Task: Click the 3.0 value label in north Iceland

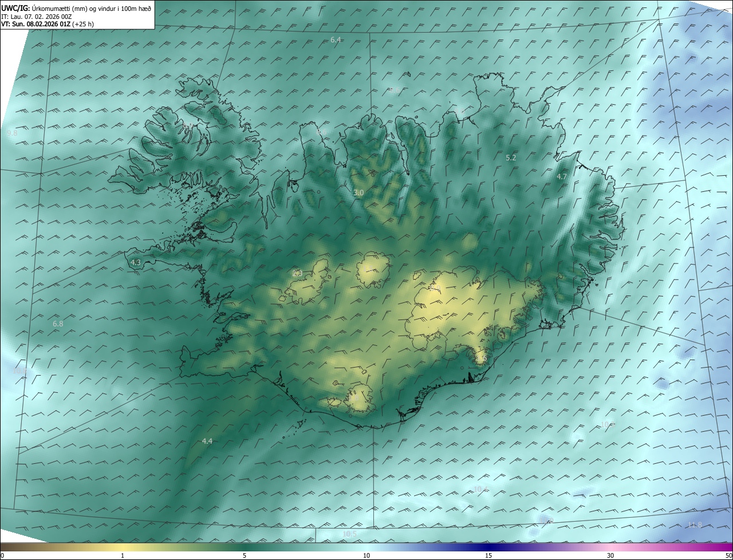Action: pyautogui.click(x=358, y=193)
